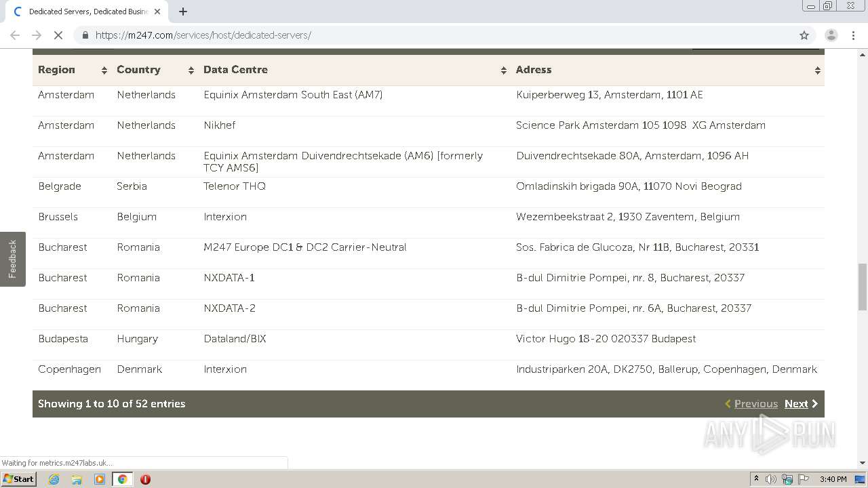Open Action Center flag icon
Screen dimensions: 868x488
pos(804,479)
